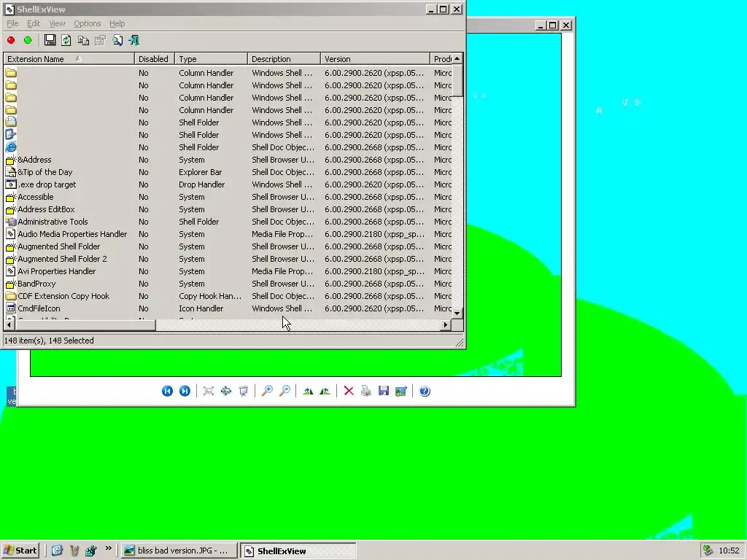The width and height of the screenshot is (747, 560).
Task: Click the Windows Start button
Action: [x=20, y=551]
